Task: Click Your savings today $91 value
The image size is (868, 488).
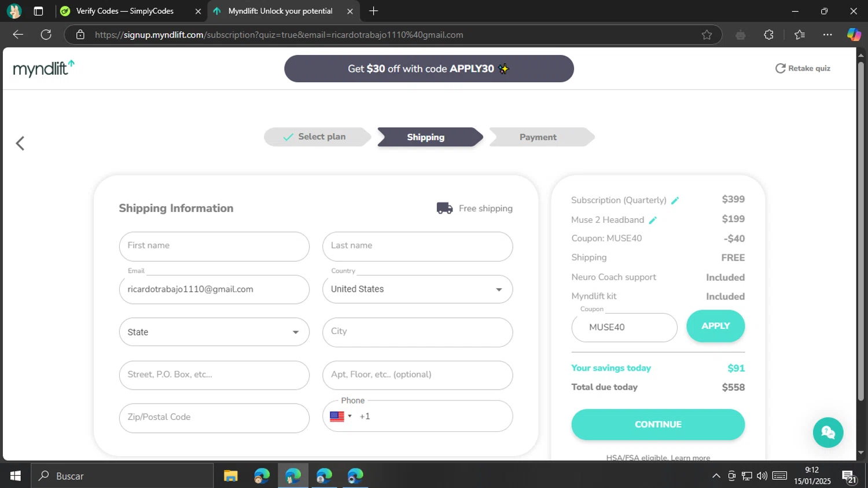Action: [x=736, y=368]
